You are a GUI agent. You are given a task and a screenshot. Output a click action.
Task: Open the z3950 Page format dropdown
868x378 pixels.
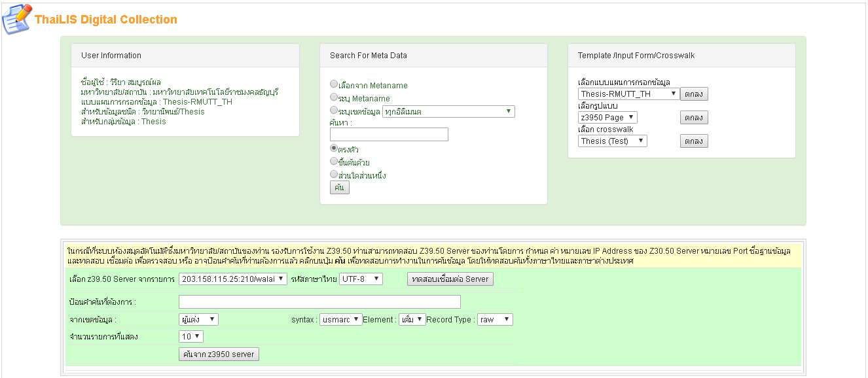point(607,117)
